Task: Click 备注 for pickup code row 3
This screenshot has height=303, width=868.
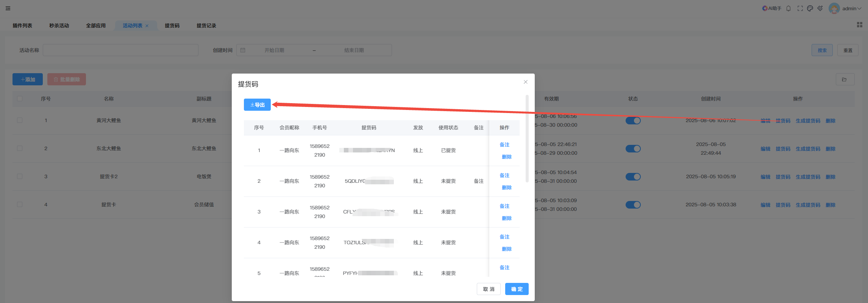Action: pyautogui.click(x=504, y=206)
